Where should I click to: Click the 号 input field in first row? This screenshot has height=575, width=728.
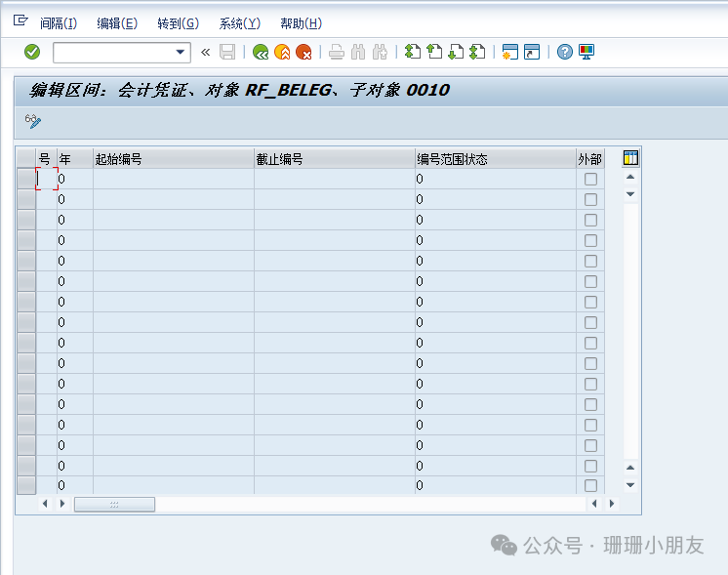(46, 179)
